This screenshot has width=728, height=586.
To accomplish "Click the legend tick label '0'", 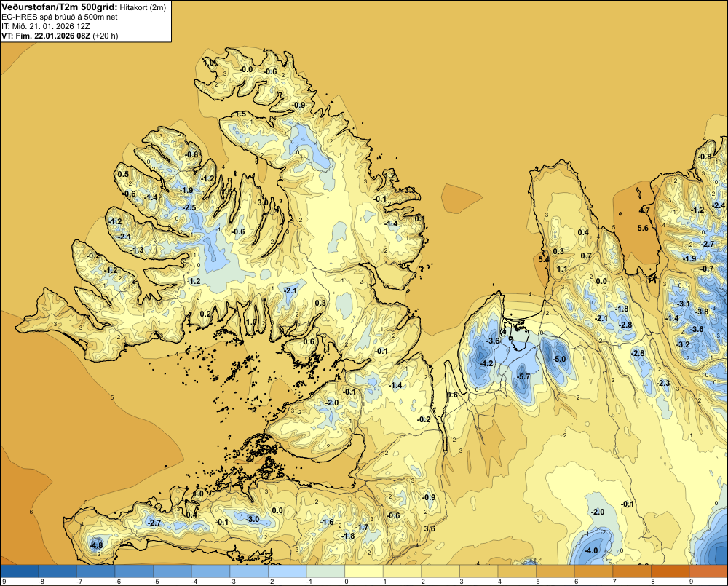I will pyautogui.click(x=347, y=582).
